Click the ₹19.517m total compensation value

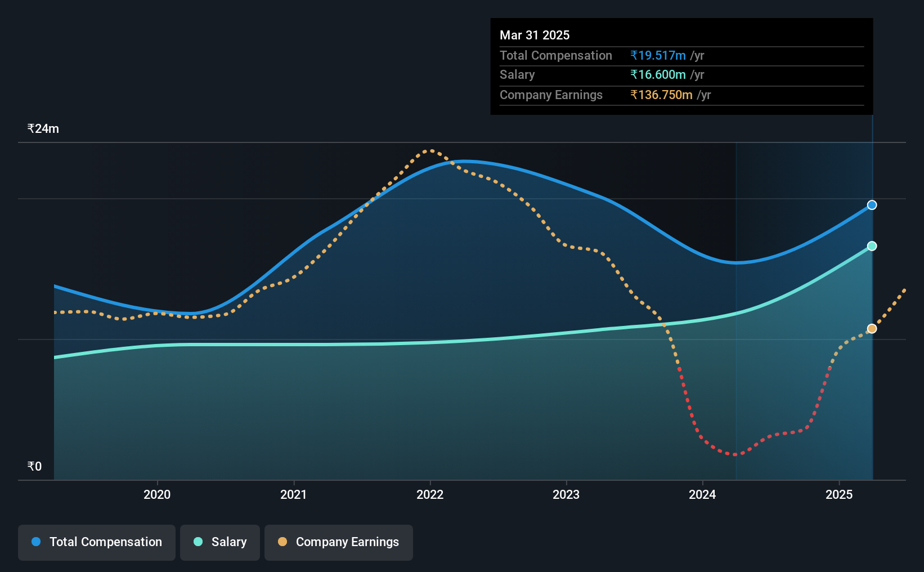click(x=658, y=55)
